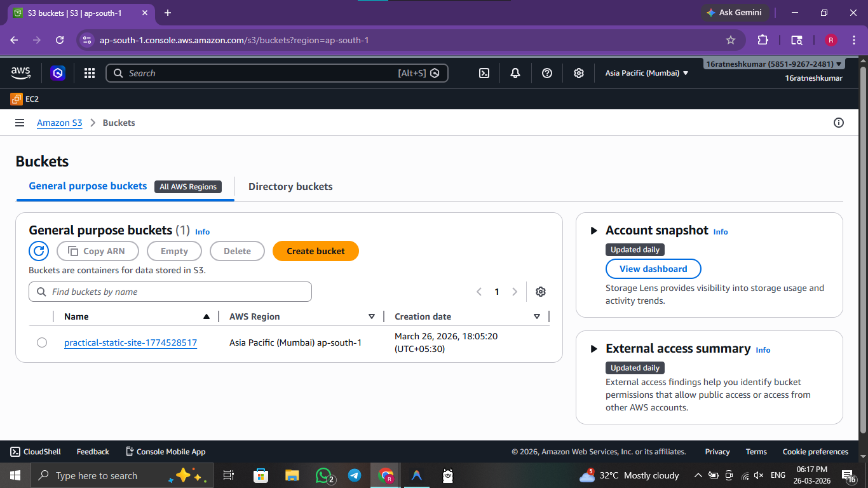Open the 16ratneshkumar account menu
This screenshot has height=488, width=868.
[774, 64]
